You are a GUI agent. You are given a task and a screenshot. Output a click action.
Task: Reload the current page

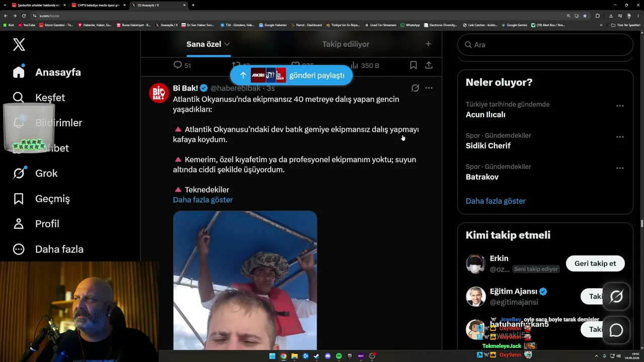coord(24,16)
